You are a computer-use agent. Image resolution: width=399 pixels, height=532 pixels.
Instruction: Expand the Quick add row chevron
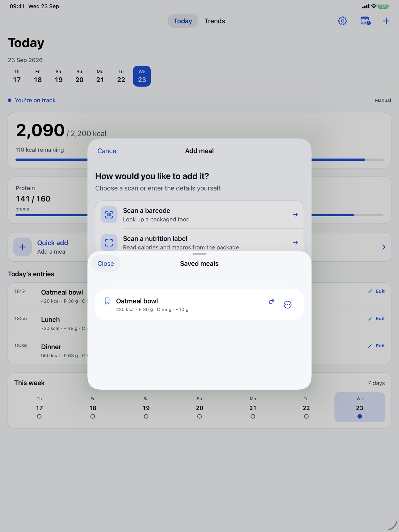click(384, 247)
